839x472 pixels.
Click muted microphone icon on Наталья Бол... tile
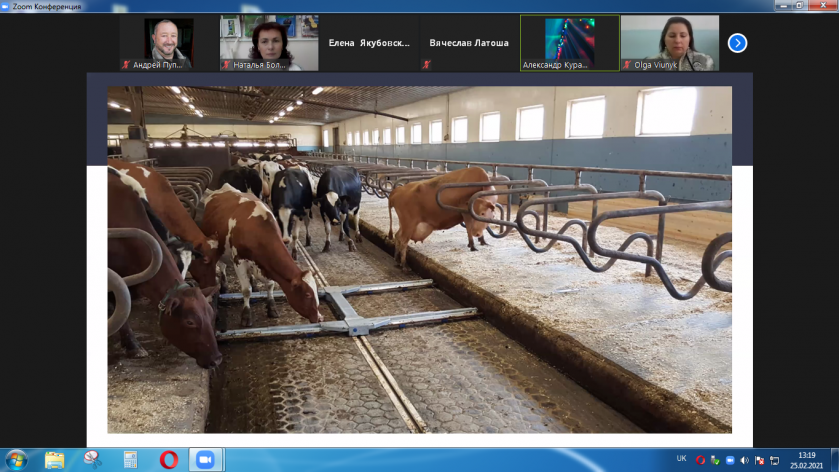[226, 65]
